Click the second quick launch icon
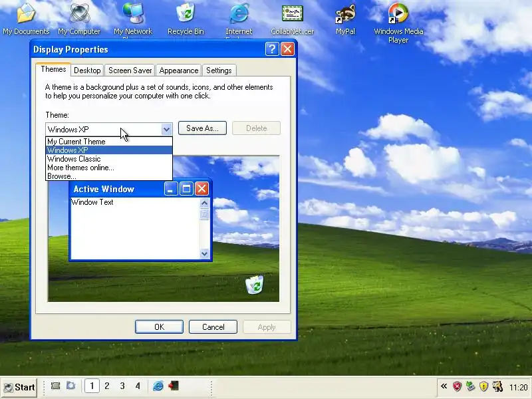Image resolution: width=532 pixels, height=399 pixels. tap(71, 386)
